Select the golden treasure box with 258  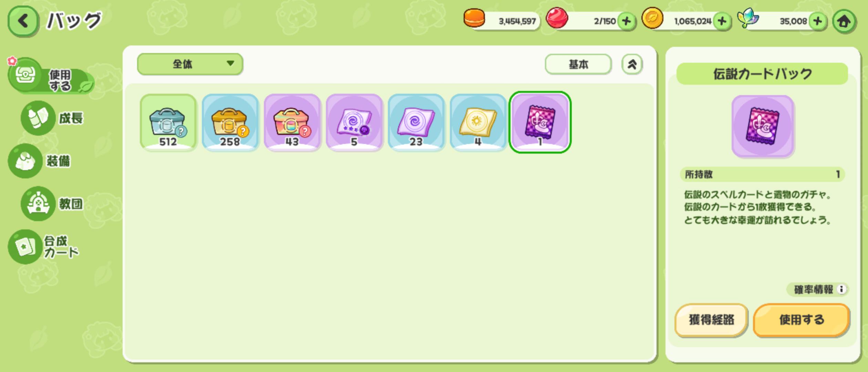[x=230, y=122]
